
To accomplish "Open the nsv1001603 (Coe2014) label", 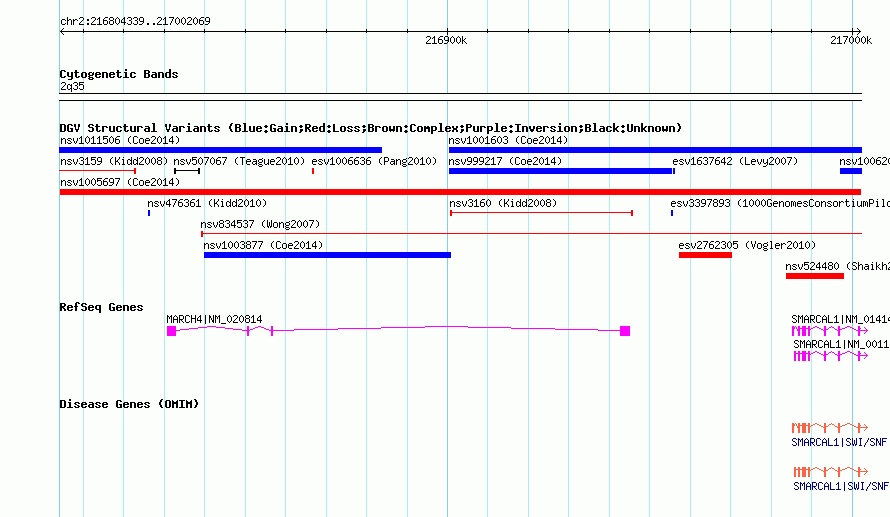I will [508, 140].
